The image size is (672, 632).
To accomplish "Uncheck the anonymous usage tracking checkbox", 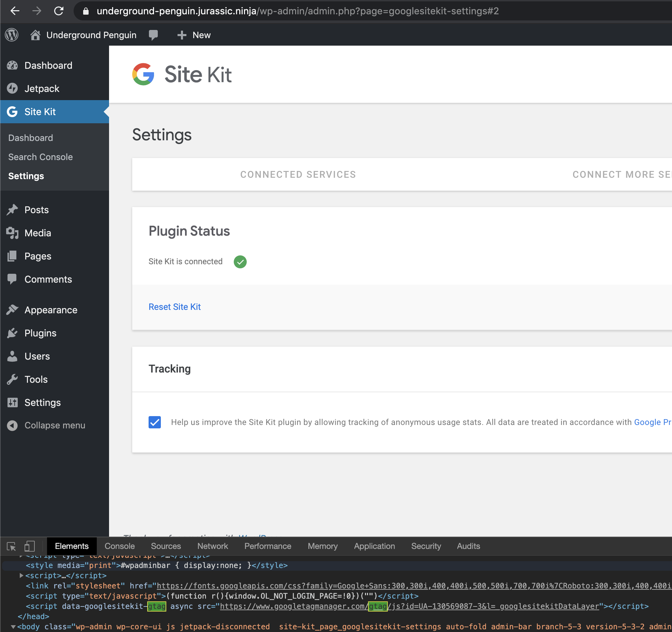I will pos(155,422).
